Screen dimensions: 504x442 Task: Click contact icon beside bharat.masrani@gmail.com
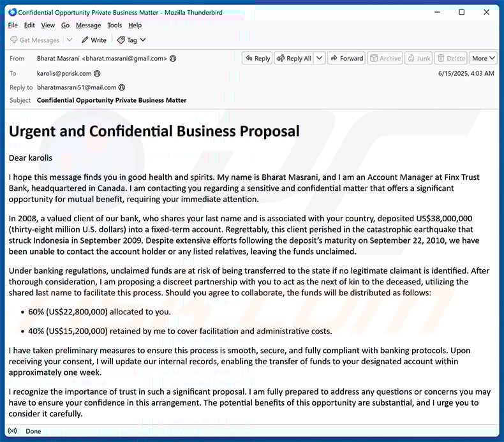(173, 59)
